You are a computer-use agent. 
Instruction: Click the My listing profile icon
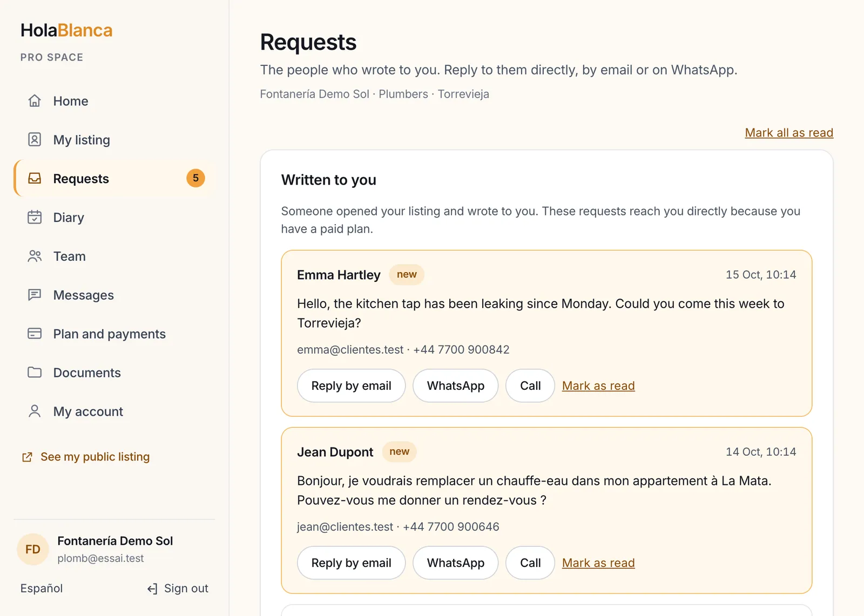tap(35, 140)
